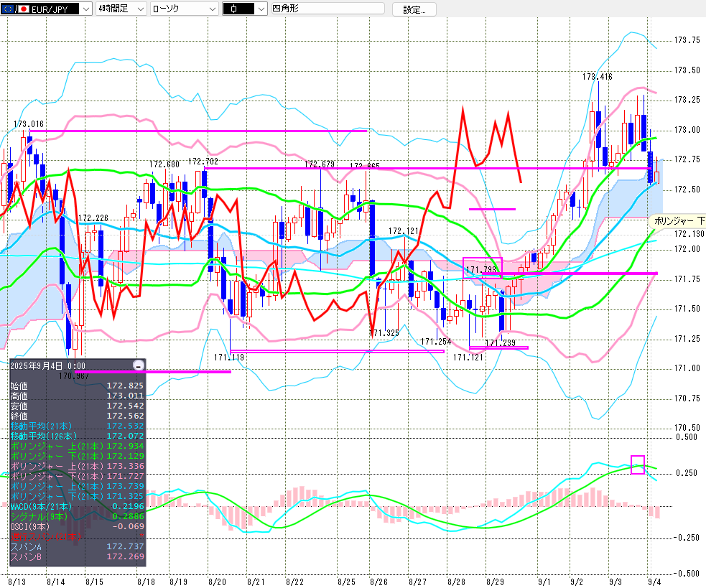Screen dimensions: 706x588
Task: Click the 171.325 price label on the chart
Action: 384,332
